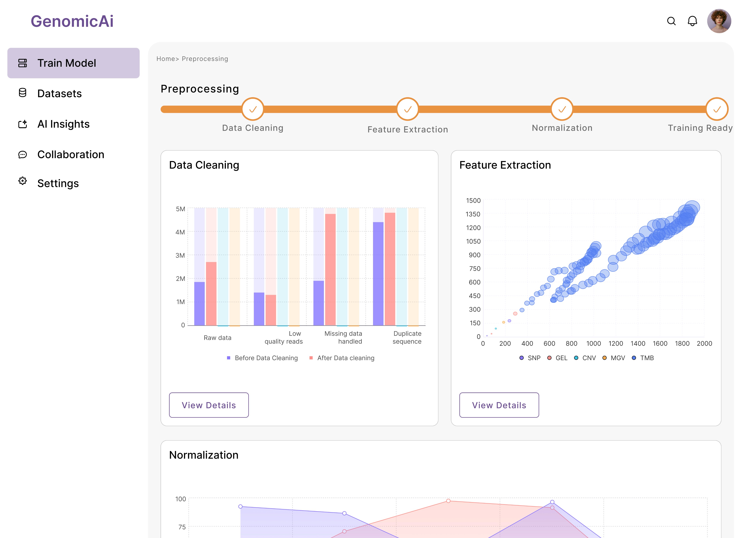Select the Datasets menu item
Screen dimensions: 756x538
click(60, 93)
